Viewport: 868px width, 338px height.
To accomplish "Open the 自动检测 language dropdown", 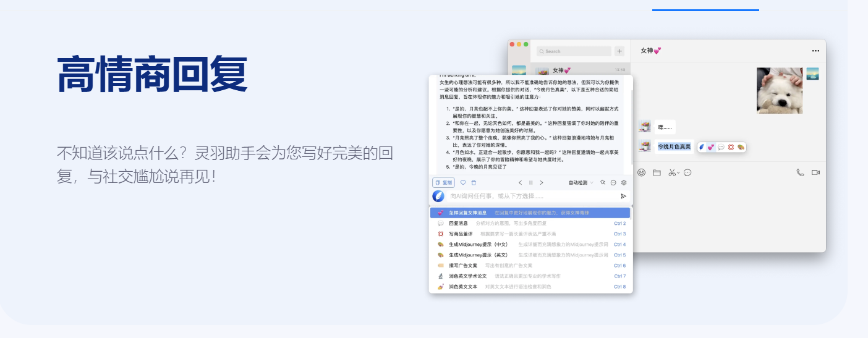I will (581, 182).
